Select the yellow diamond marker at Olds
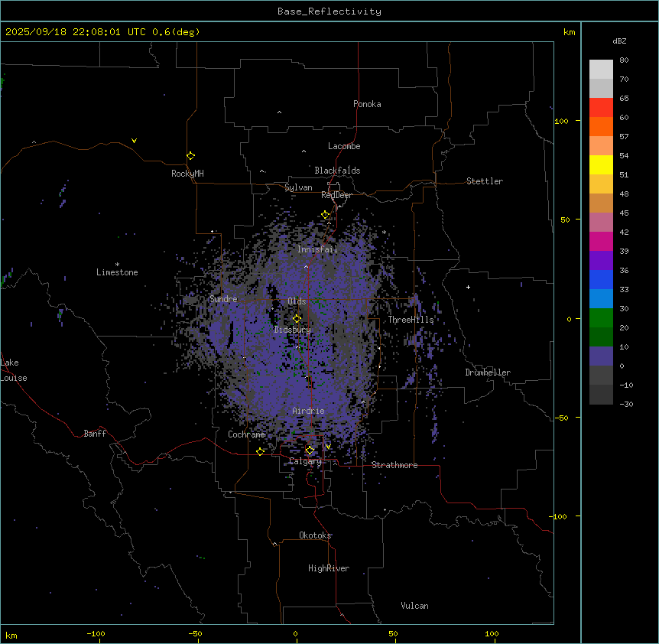659x644 pixels. 297,318
